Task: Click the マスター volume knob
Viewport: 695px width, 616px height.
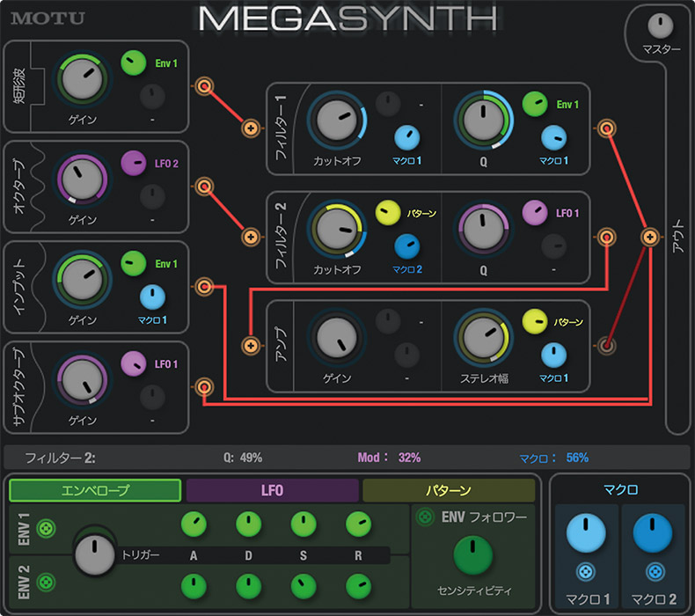Action: [661, 26]
